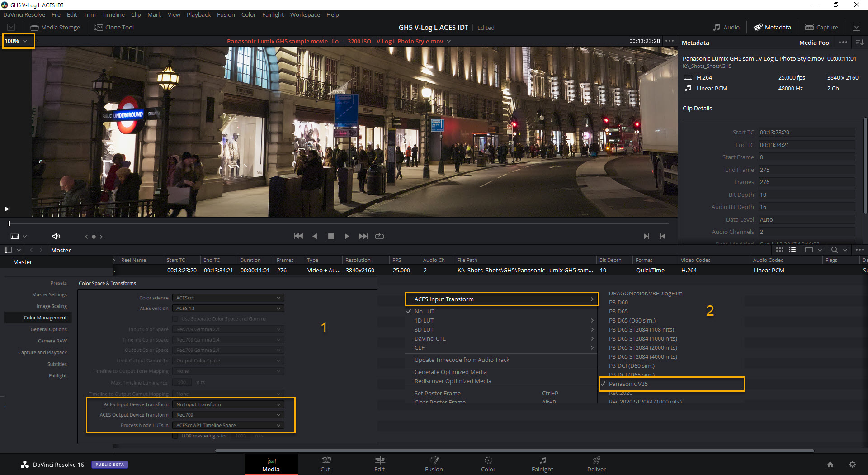
Task: Stop playback in the viewer
Action: pos(331,236)
